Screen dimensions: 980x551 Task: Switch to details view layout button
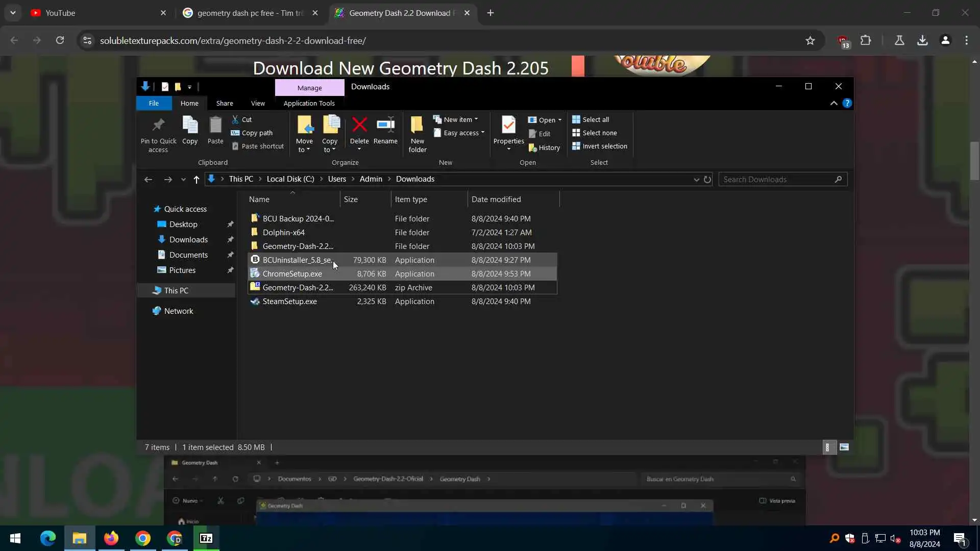(828, 447)
